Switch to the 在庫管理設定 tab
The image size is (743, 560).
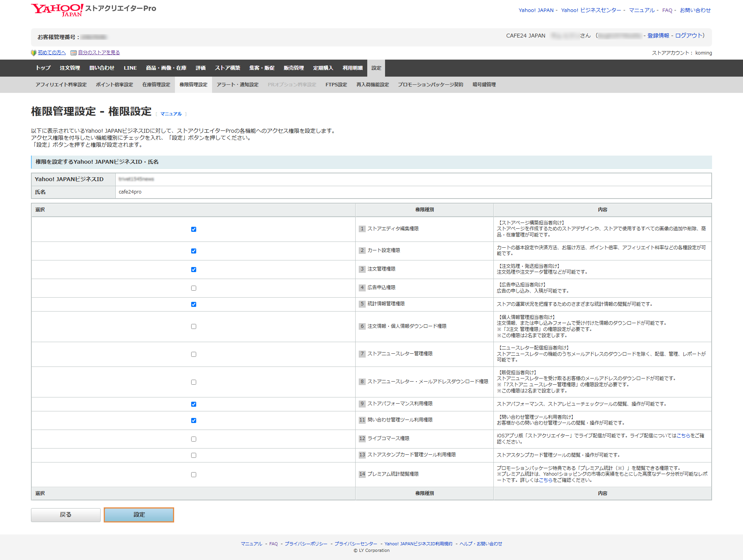click(x=156, y=84)
